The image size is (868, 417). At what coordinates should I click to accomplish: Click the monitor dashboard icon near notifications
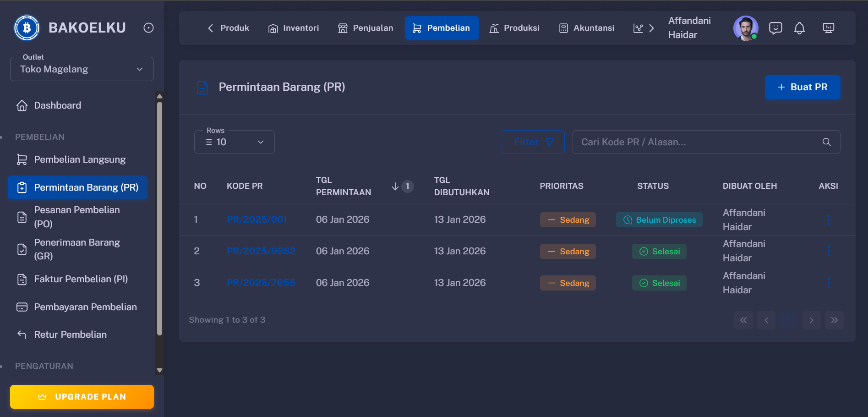tap(828, 28)
